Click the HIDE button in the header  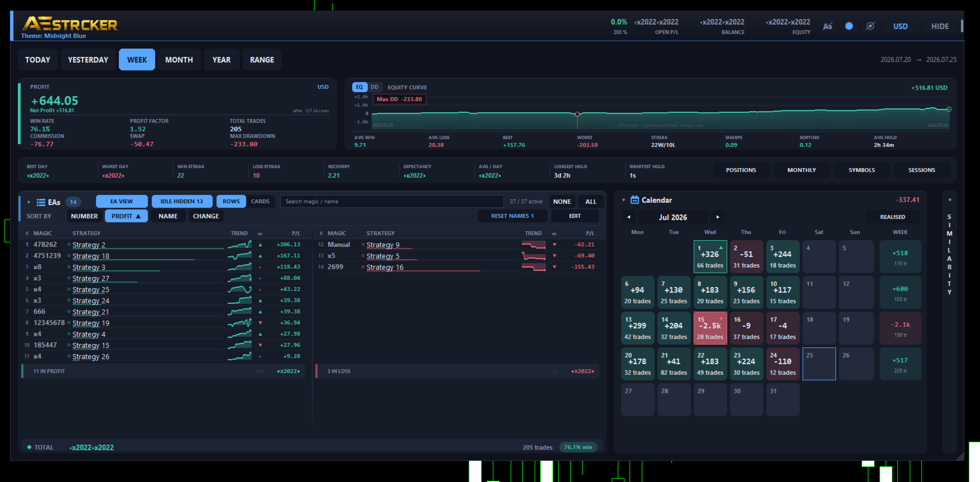(x=940, y=26)
